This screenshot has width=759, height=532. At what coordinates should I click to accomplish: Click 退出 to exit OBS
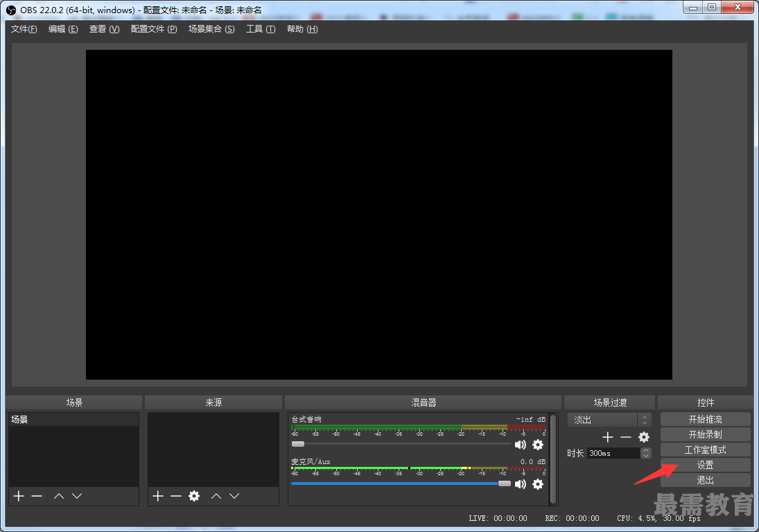(705, 480)
